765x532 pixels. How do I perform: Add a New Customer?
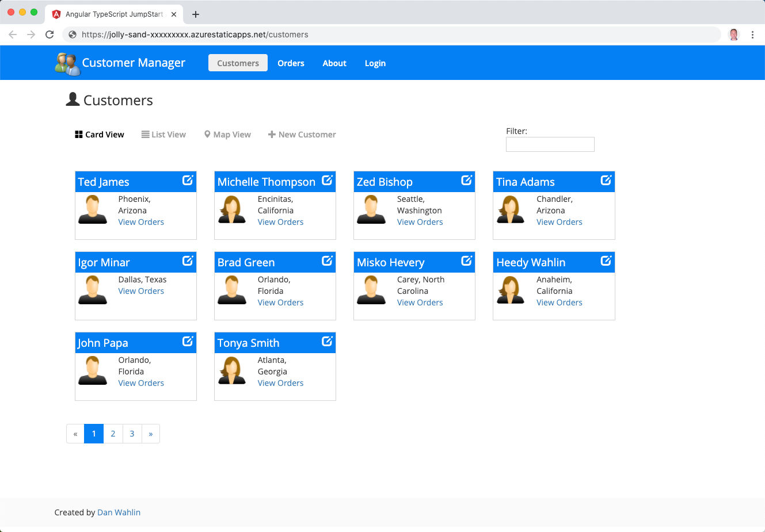[x=302, y=134]
